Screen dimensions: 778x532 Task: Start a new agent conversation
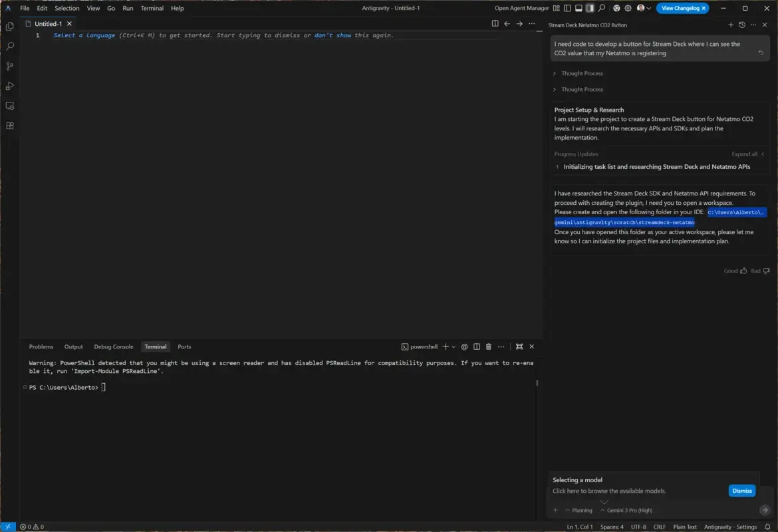point(731,25)
